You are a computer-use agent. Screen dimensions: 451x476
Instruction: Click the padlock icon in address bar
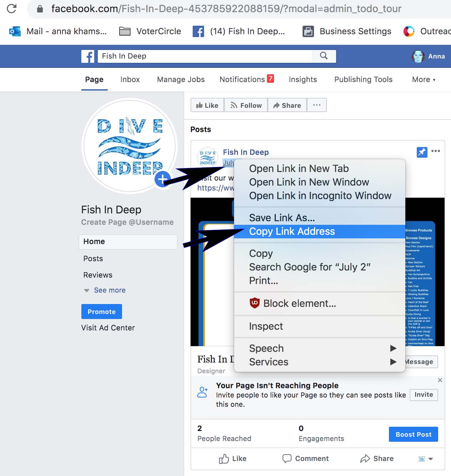coord(40,9)
